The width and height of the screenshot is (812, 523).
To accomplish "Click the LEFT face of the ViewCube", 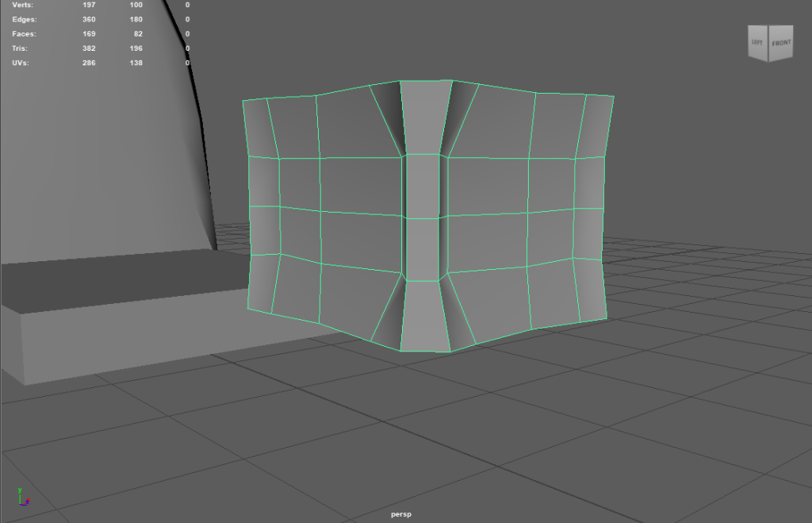I will [x=758, y=43].
